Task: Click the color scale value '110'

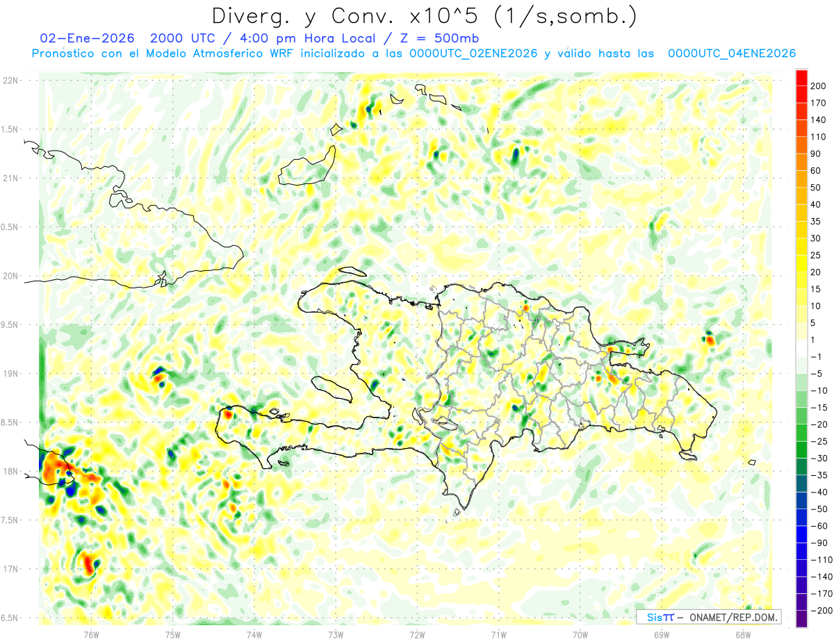Action: 819,137
